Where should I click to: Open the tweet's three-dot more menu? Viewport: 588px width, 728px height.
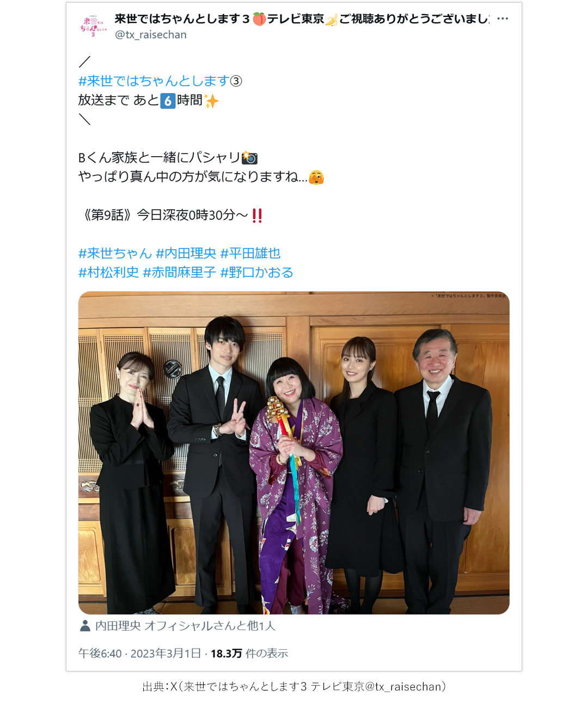(x=503, y=19)
